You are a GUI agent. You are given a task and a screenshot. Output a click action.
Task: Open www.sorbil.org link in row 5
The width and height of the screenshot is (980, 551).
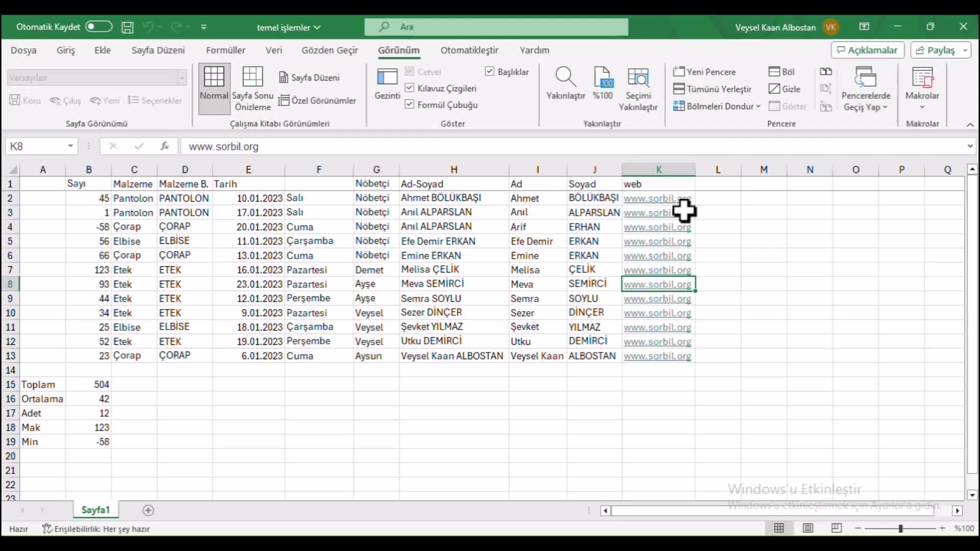pyautogui.click(x=657, y=241)
